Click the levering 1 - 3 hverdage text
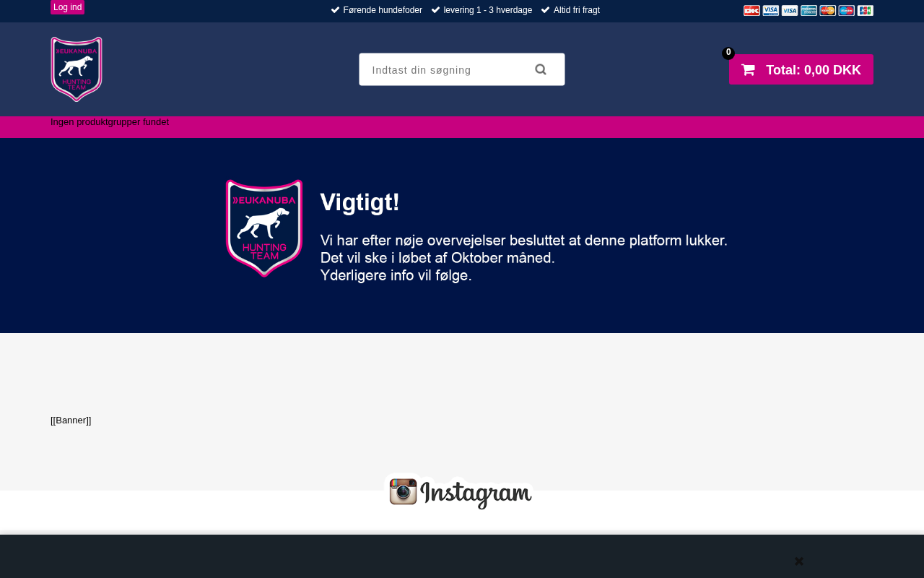The width and height of the screenshot is (924, 578). (488, 10)
